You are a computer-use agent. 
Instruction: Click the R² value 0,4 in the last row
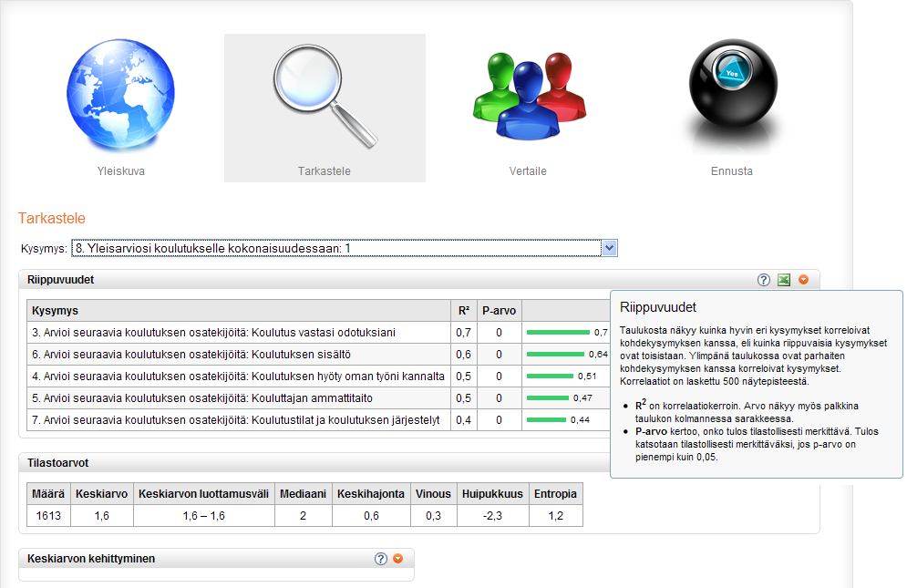[463, 420]
